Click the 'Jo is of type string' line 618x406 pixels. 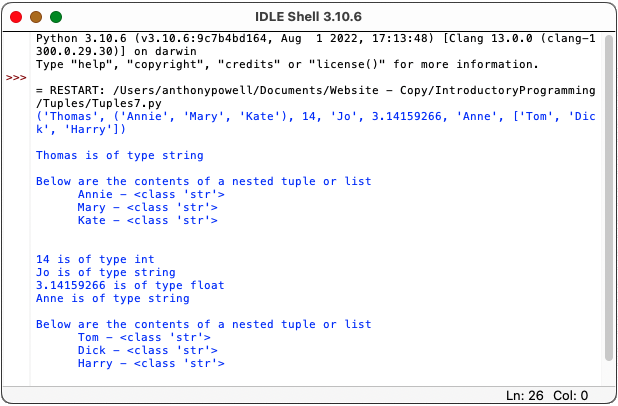(x=106, y=272)
